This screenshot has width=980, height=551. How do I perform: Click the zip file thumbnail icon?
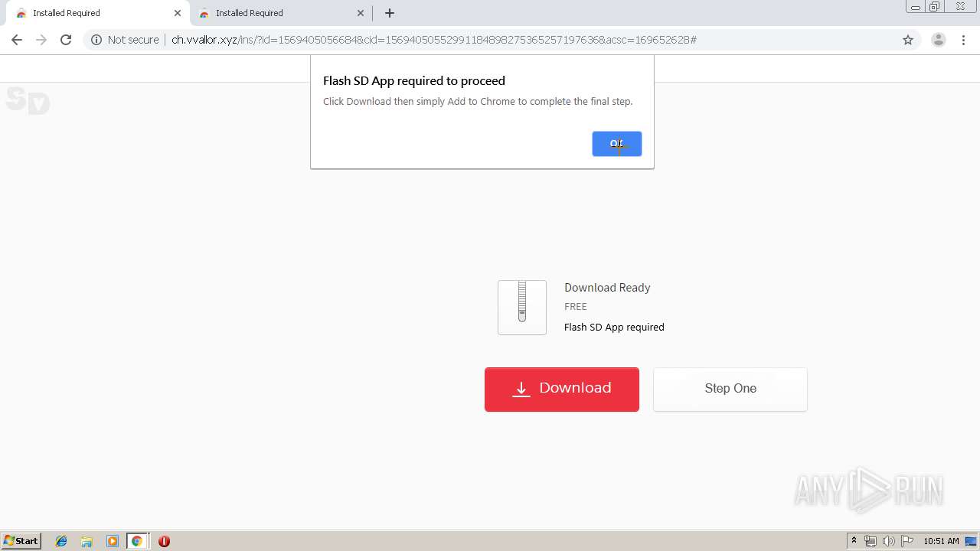pos(522,308)
